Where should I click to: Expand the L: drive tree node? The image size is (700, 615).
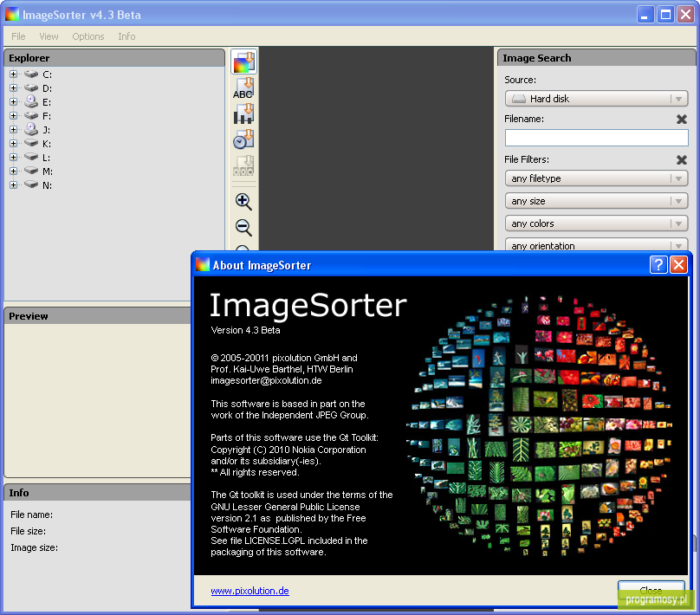click(13, 157)
